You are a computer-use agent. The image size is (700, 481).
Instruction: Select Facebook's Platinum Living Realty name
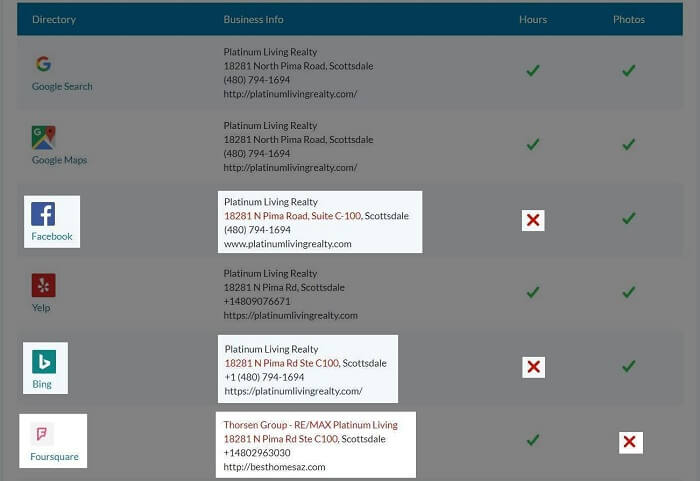(271, 202)
